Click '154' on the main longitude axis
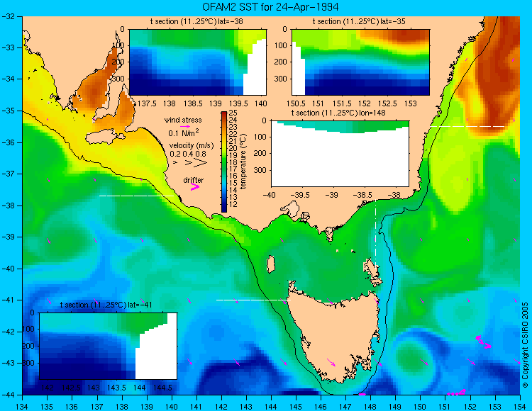532x411 pixels. pyautogui.click(x=520, y=407)
